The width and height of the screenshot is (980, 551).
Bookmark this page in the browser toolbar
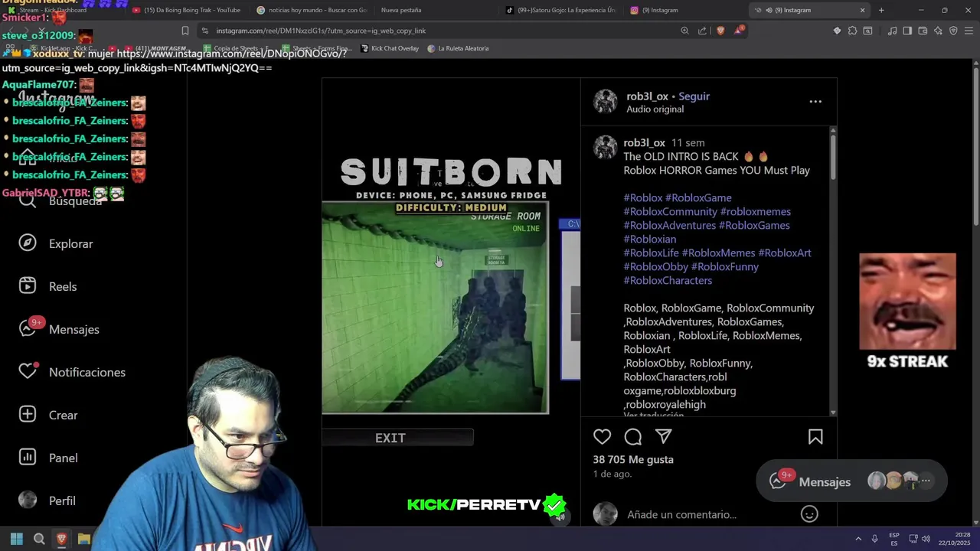point(185,31)
